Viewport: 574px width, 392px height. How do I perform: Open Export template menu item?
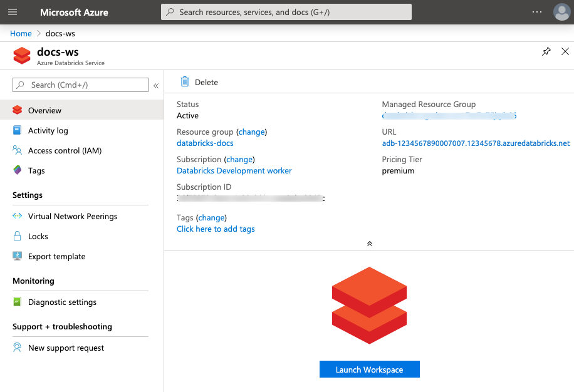[56, 256]
